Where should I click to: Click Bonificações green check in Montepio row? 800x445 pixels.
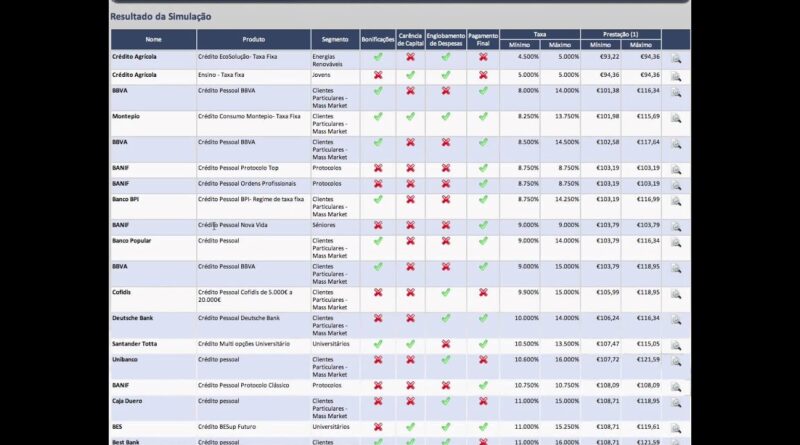(x=378, y=116)
